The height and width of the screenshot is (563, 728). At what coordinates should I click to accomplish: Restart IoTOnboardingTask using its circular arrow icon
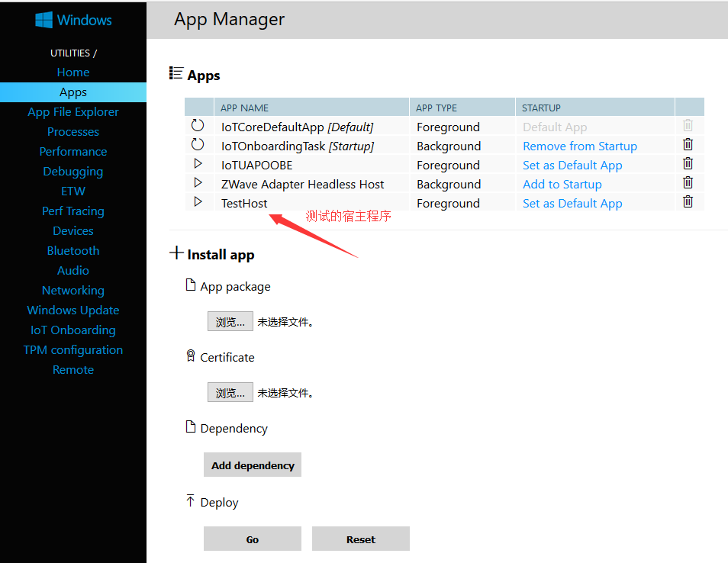click(x=198, y=144)
